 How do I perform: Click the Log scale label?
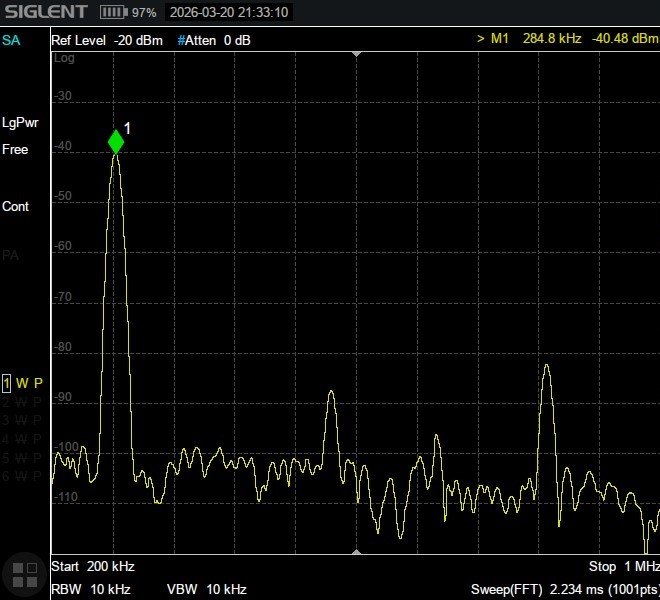pyautogui.click(x=64, y=58)
